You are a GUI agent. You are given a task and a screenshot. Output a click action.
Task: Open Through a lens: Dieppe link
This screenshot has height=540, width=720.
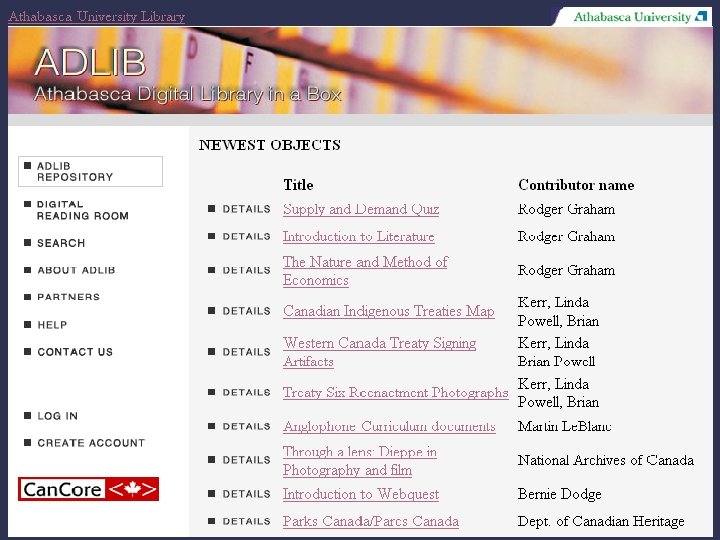point(360,461)
